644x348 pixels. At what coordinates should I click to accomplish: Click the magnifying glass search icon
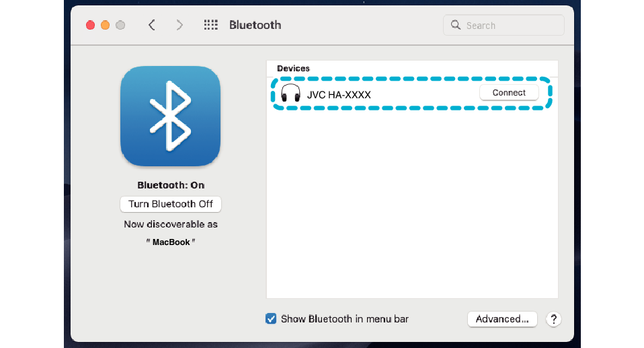(456, 26)
